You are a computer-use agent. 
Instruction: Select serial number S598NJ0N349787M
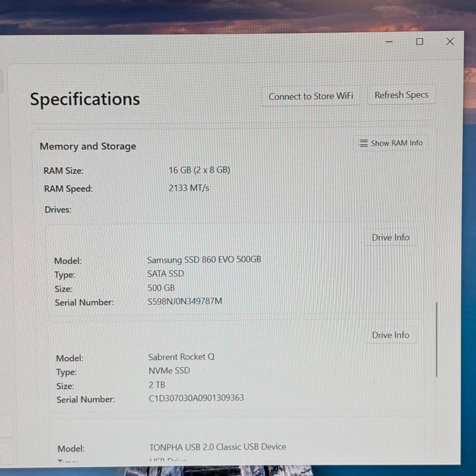(185, 301)
